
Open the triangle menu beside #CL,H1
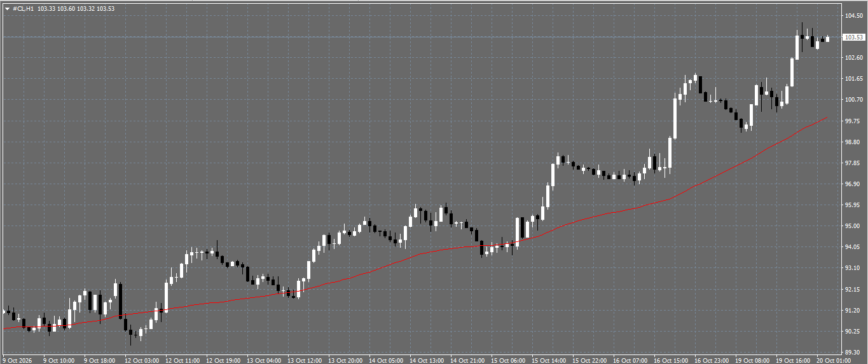[x=7, y=9]
